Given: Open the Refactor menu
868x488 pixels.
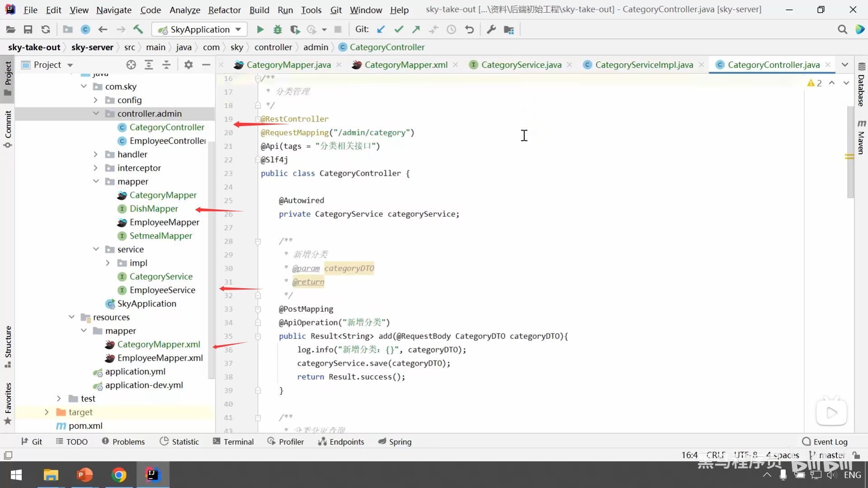Looking at the screenshot, I should click(x=224, y=10).
